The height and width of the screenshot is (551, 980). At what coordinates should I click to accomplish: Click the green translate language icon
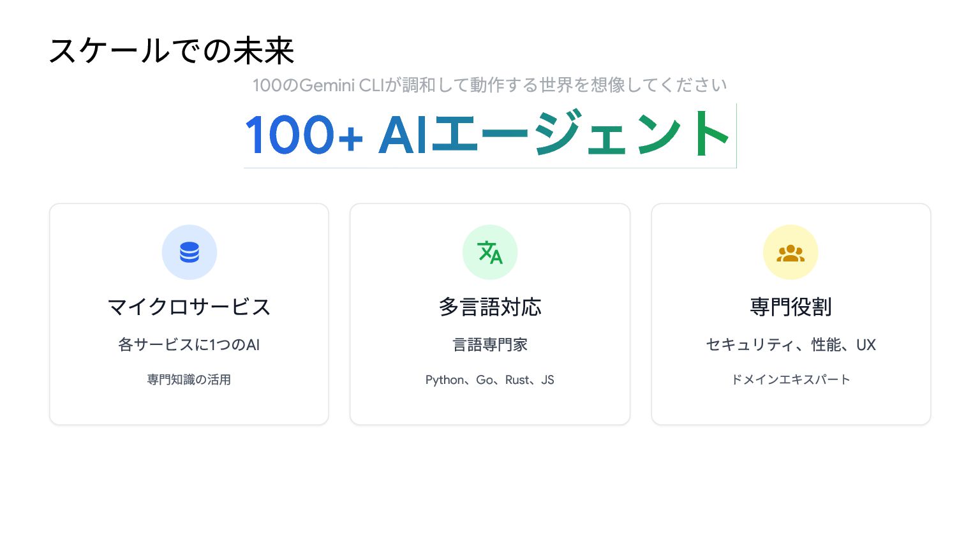(x=490, y=253)
